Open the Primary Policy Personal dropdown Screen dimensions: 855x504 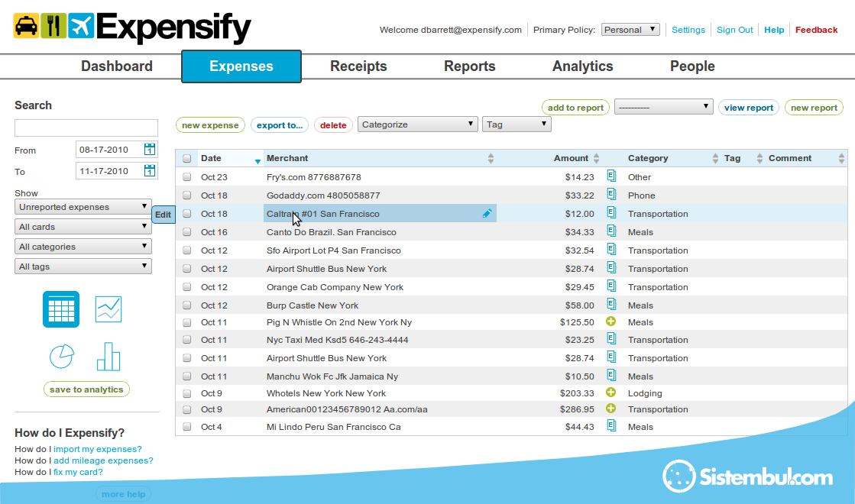coord(630,30)
